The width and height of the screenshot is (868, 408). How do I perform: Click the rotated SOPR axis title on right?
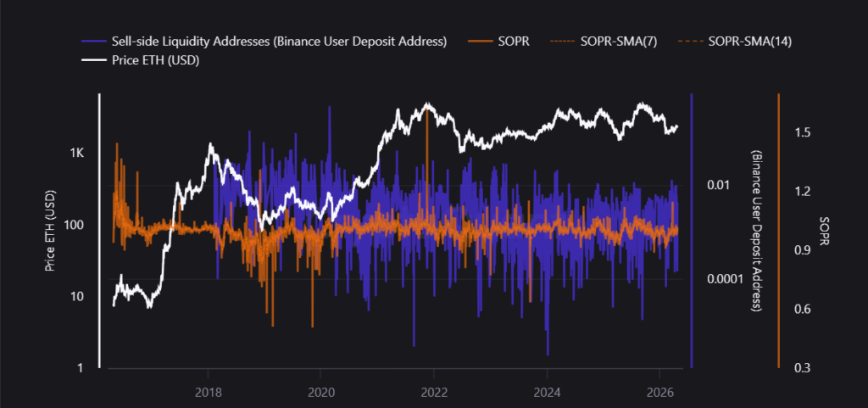pos(824,231)
